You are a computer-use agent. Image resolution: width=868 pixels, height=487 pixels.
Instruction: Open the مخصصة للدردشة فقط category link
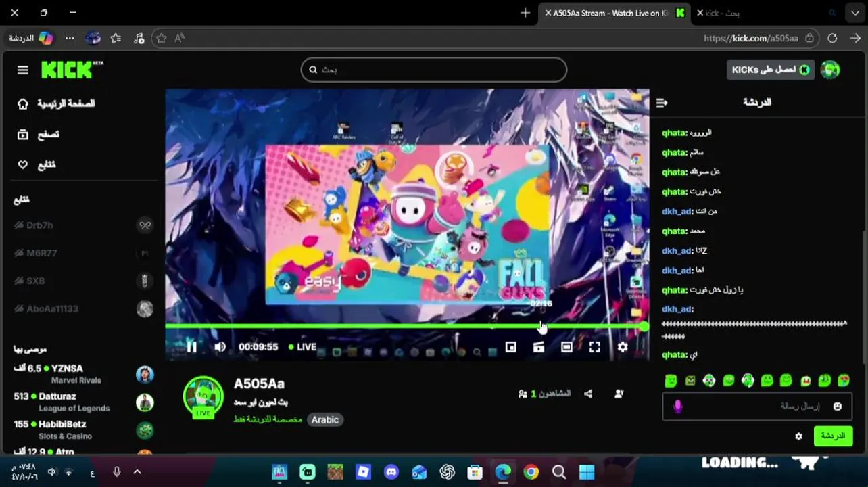pos(268,419)
